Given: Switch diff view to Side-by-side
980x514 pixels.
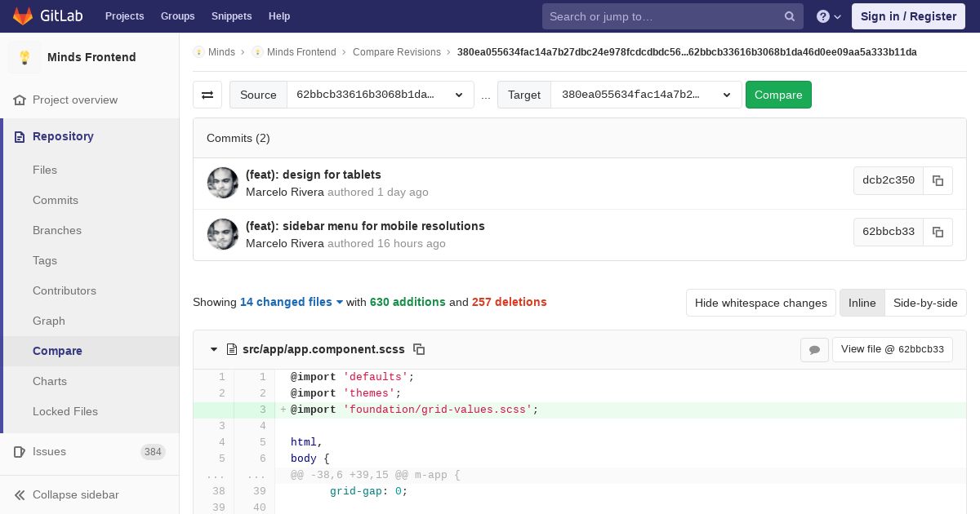Looking at the screenshot, I should point(925,303).
